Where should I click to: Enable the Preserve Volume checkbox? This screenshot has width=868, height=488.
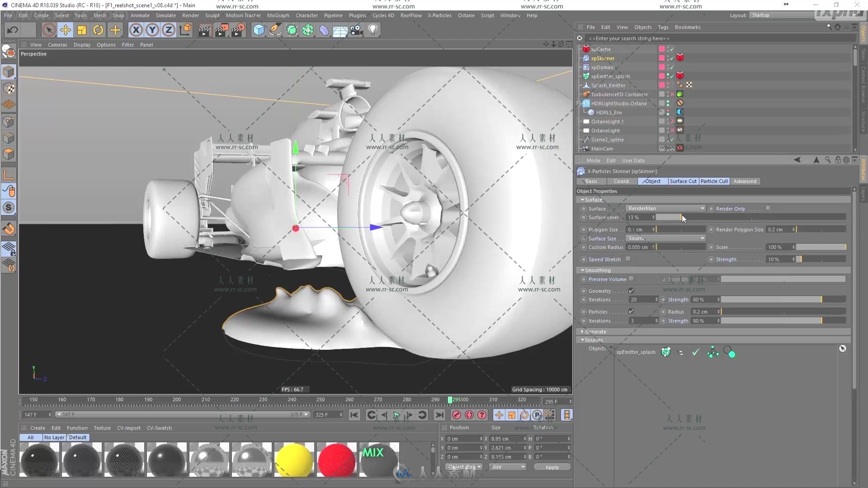(631, 279)
